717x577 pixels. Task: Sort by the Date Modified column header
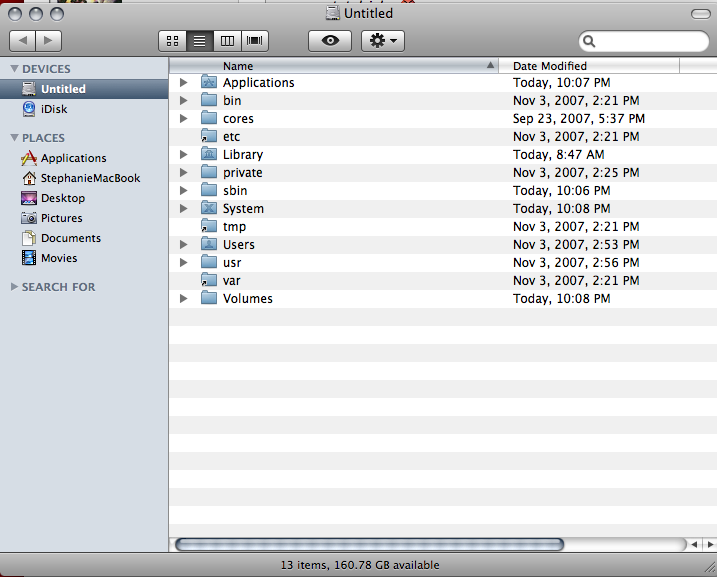(x=589, y=66)
